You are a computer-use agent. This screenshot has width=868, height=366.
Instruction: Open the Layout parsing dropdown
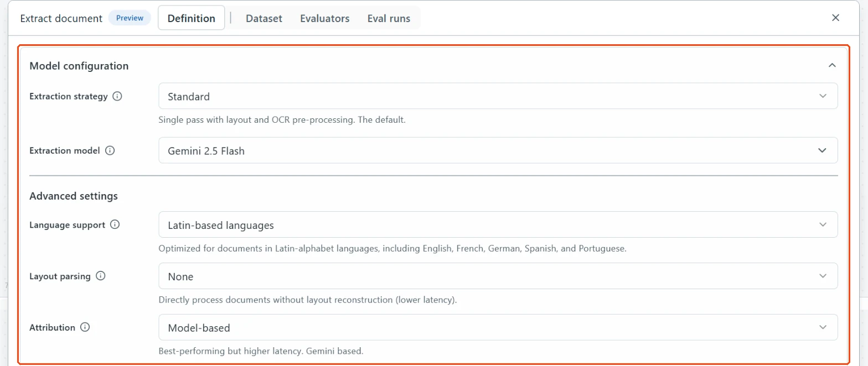click(x=498, y=276)
